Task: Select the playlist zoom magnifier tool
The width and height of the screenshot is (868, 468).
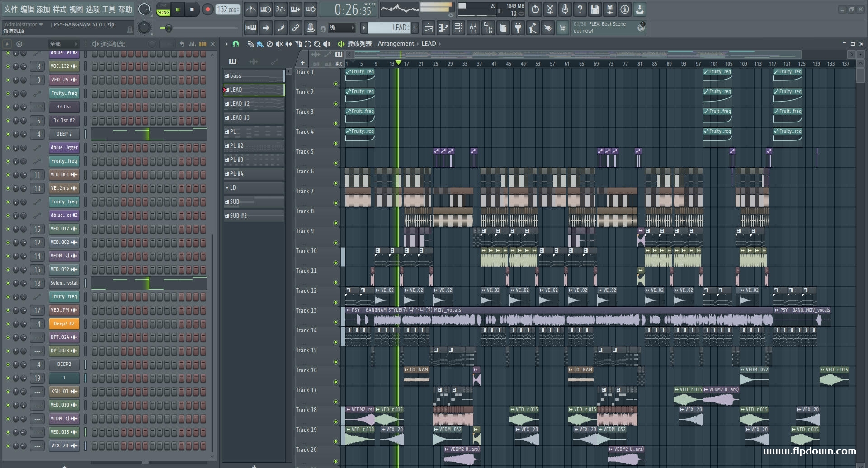Action: pyautogui.click(x=317, y=44)
